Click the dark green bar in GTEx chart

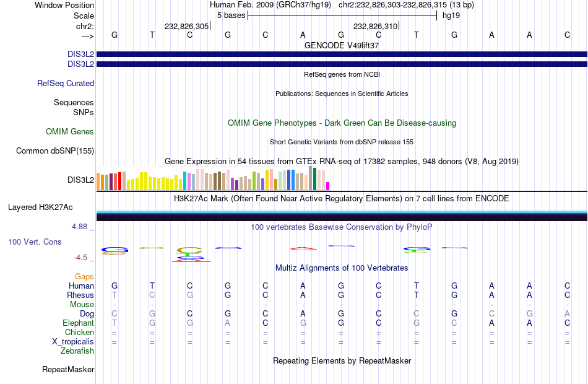[x=314, y=180]
